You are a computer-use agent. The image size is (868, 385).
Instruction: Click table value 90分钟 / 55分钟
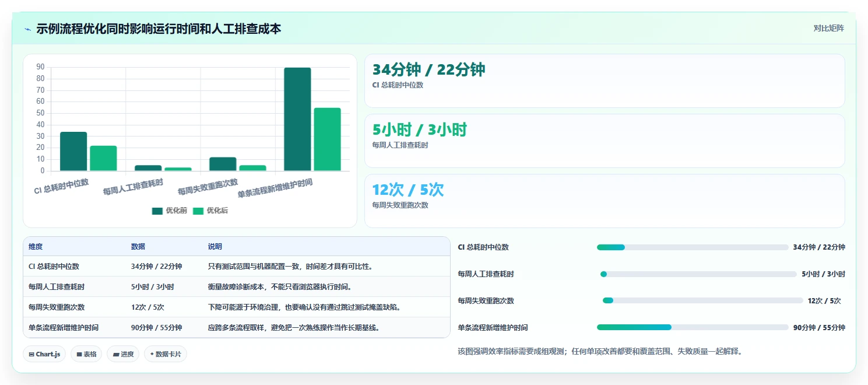pyautogui.click(x=157, y=328)
